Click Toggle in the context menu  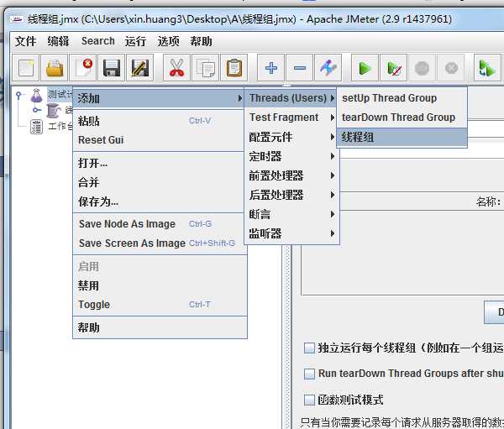159,305
